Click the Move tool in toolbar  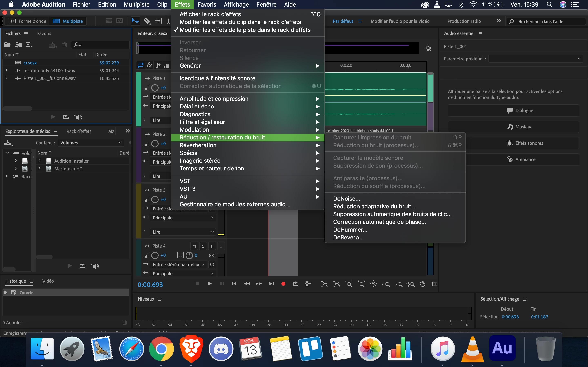point(135,21)
